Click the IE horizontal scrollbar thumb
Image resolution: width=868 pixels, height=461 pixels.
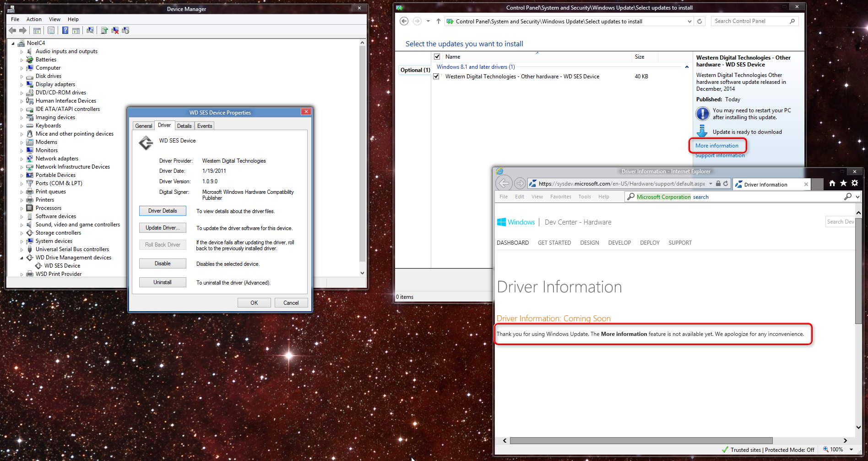pyautogui.click(x=641, y=441)
